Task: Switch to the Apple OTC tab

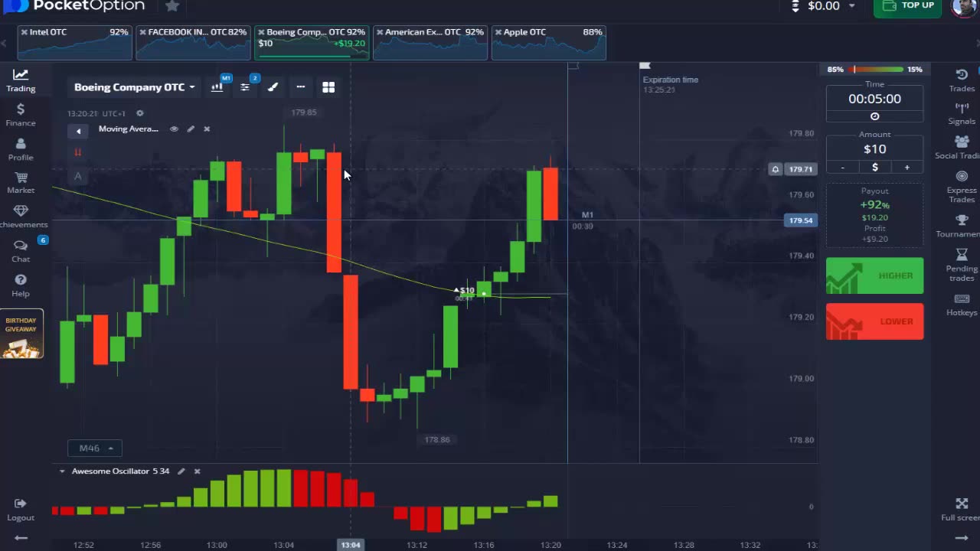Action: coord(549,43)
